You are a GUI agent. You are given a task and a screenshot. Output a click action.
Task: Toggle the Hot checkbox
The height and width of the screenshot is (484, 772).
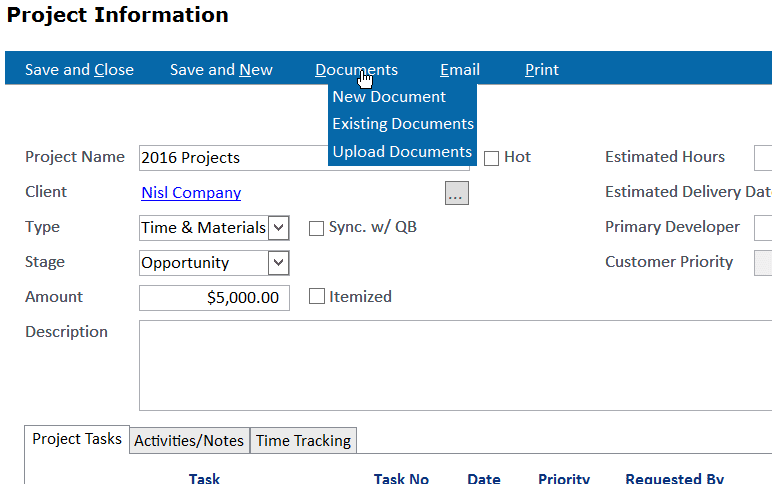click(491, 159)
